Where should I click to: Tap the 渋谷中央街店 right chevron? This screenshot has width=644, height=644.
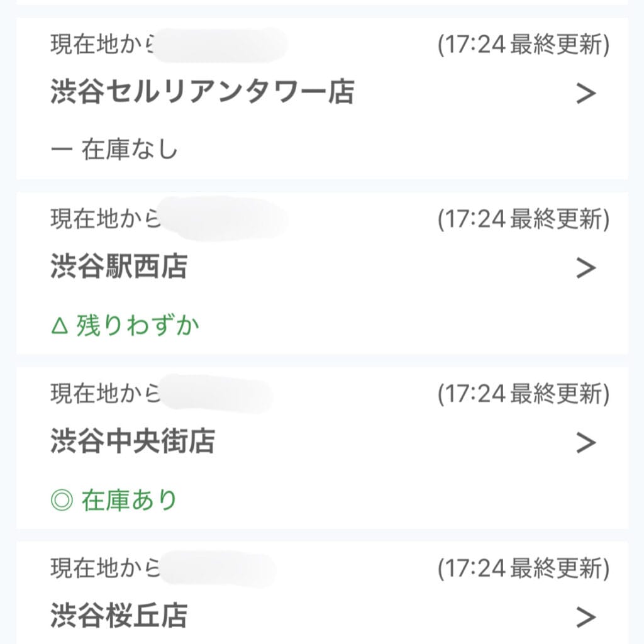click(586, 443)
